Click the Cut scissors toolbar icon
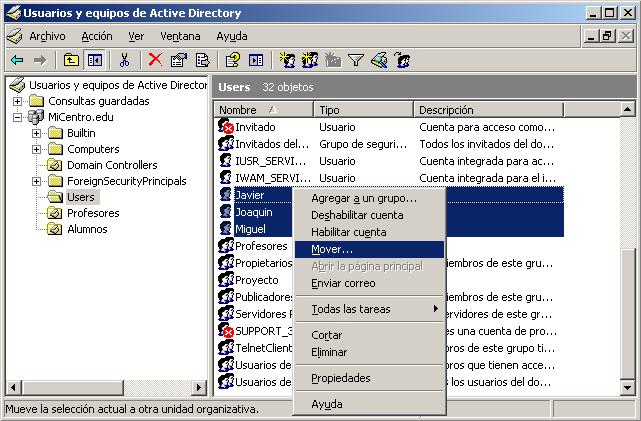 [x=125, y=60]
